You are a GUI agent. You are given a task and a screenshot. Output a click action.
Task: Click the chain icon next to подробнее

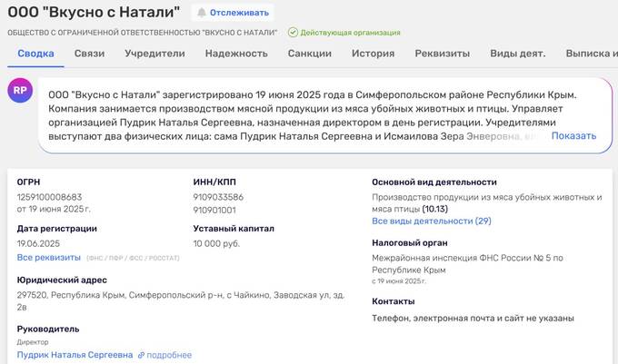click(141, 355)
